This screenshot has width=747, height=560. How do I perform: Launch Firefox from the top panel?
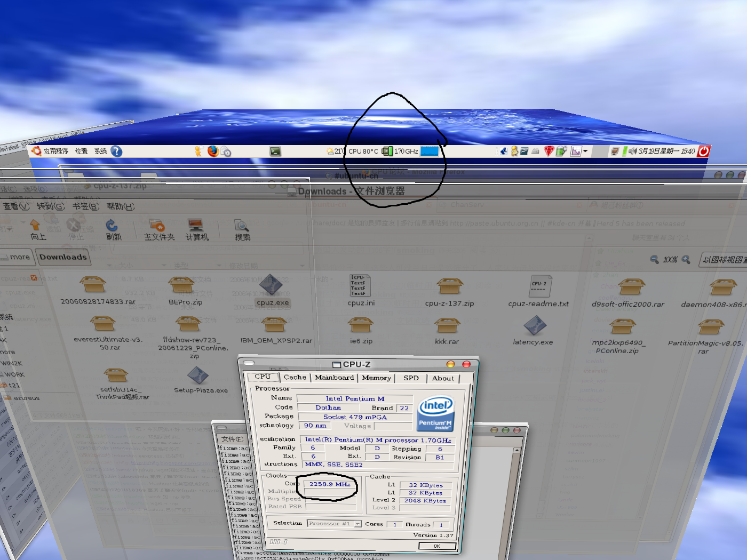(213, 151)
